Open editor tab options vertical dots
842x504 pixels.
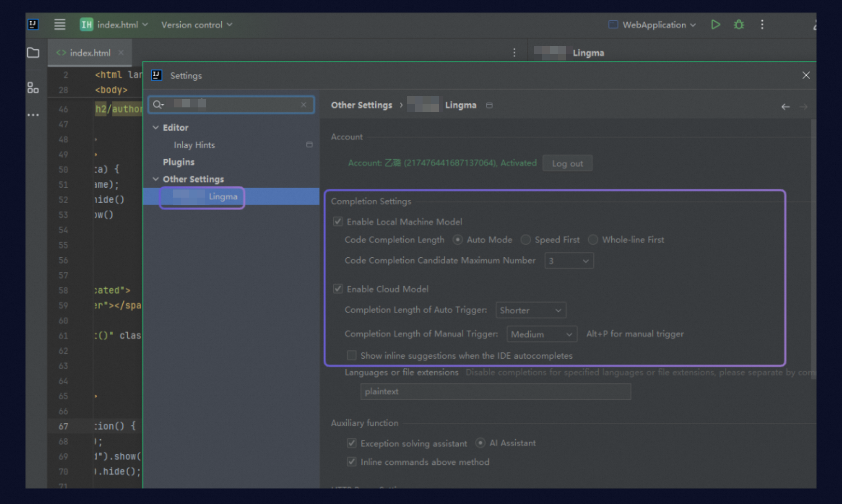tap(514, 53)
